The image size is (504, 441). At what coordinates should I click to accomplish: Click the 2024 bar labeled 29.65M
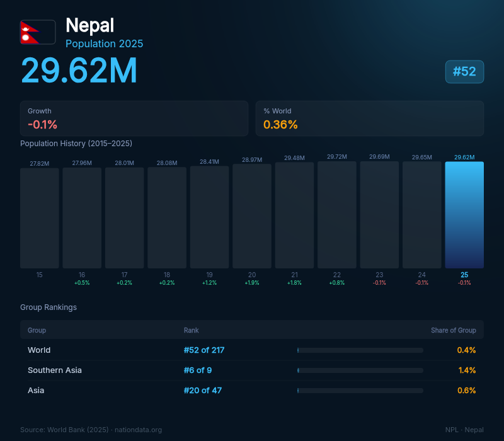click(x=421, y=215)
